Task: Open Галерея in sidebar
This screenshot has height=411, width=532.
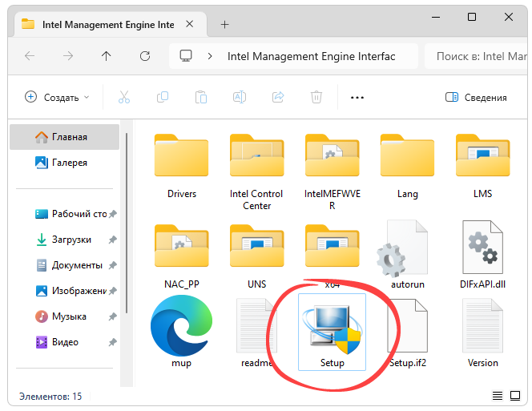Action: click(64, 163)
